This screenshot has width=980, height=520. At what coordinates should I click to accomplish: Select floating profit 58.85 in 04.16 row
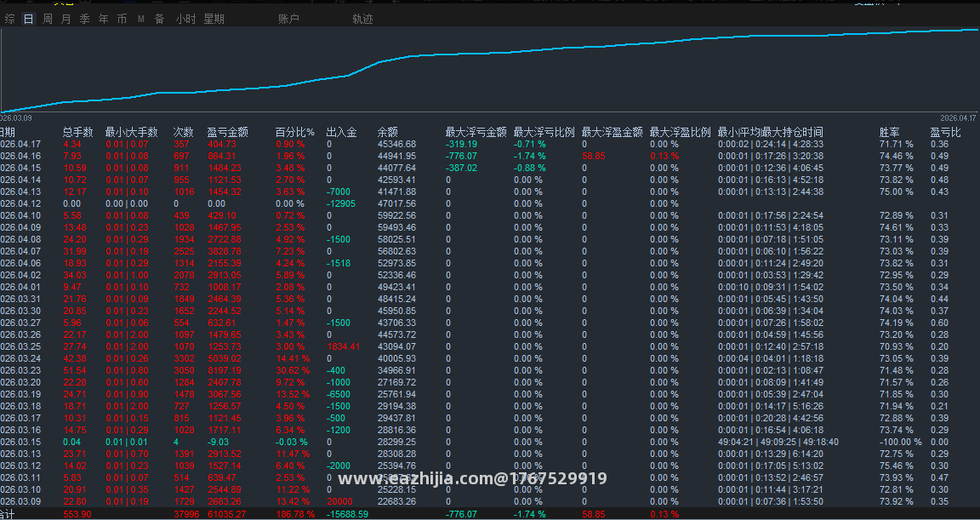[593, 157]
